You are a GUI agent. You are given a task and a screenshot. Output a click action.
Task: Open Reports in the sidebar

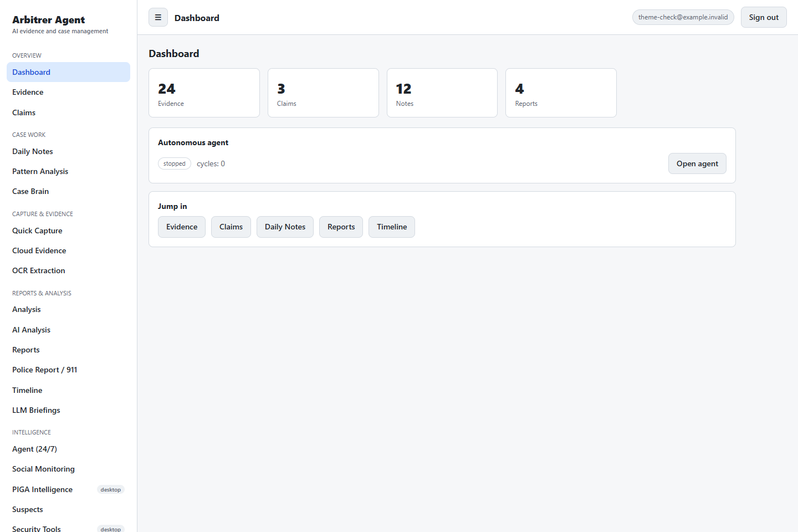68,350
